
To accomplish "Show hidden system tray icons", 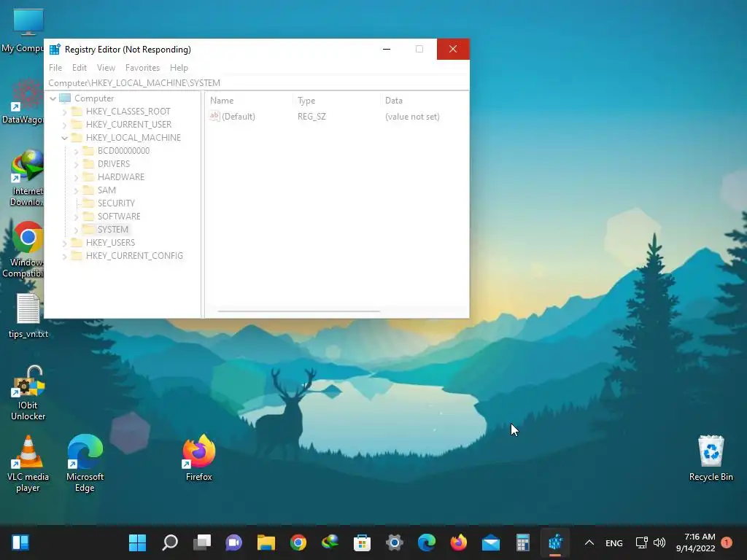I will [x=589, y=542].
